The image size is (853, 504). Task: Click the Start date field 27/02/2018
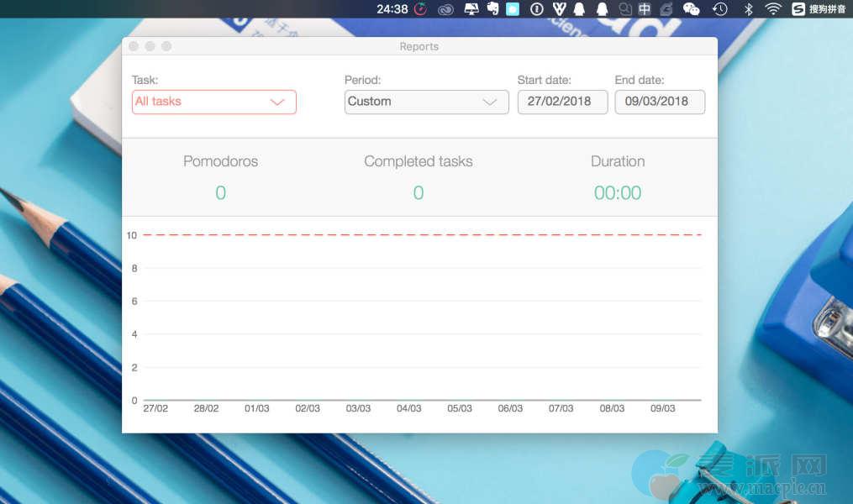point(562,102)
